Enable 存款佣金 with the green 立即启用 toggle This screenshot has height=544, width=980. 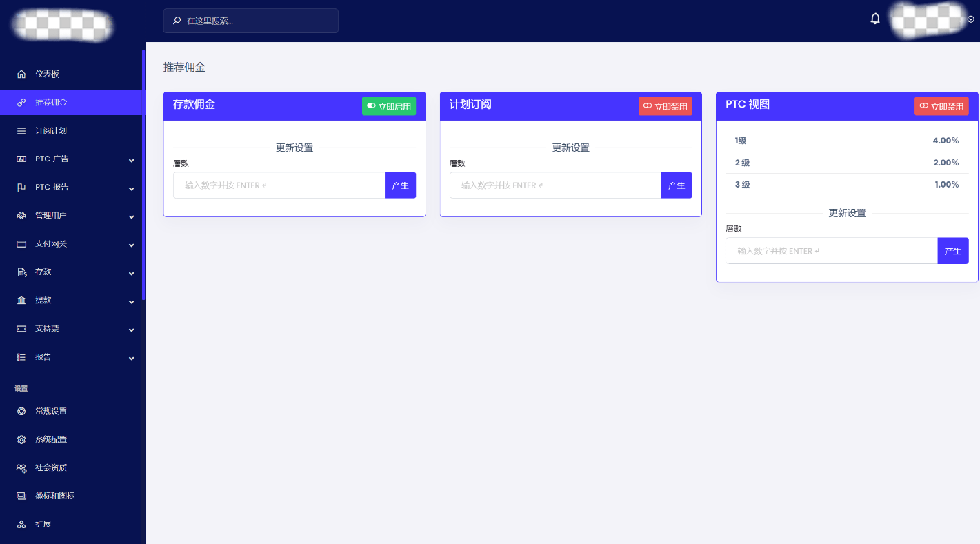click(389, 106)
